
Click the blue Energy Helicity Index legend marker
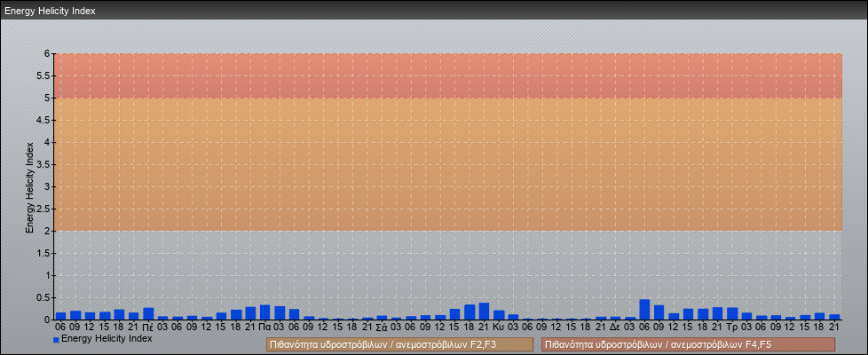(x=57, y=339)
